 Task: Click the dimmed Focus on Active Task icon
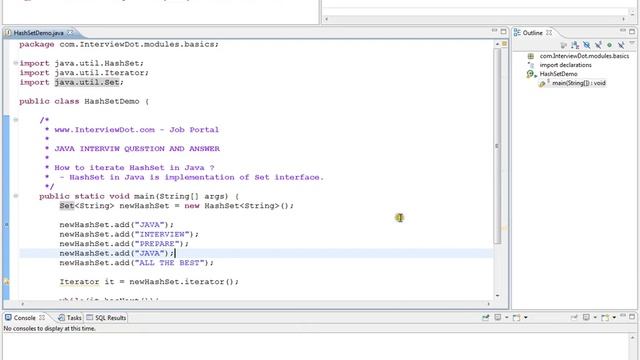[x=564, y=45]
